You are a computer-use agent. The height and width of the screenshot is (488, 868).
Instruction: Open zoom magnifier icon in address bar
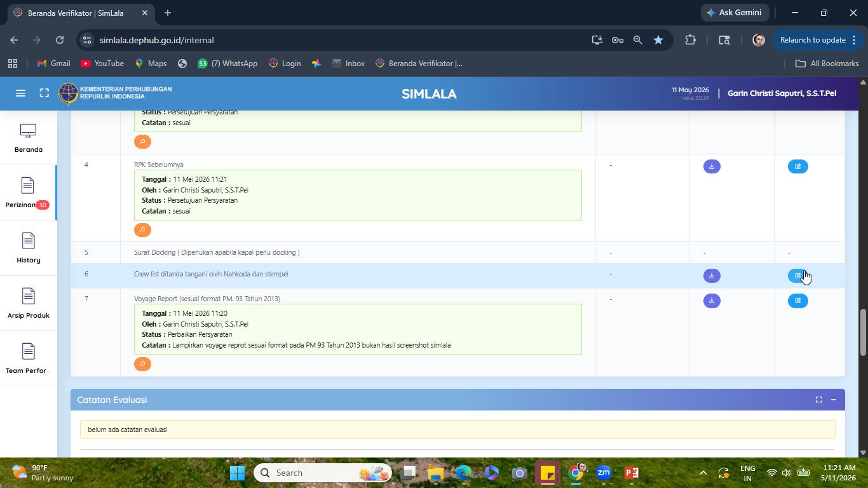[637, 40]
